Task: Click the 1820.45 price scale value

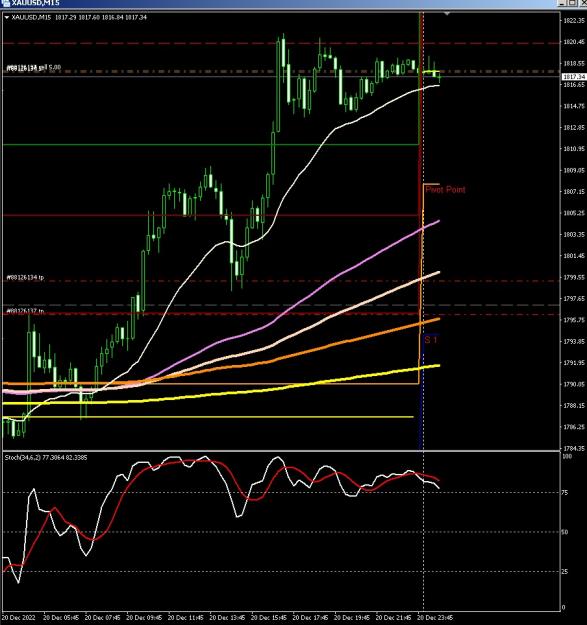Action: coord(574,42)
